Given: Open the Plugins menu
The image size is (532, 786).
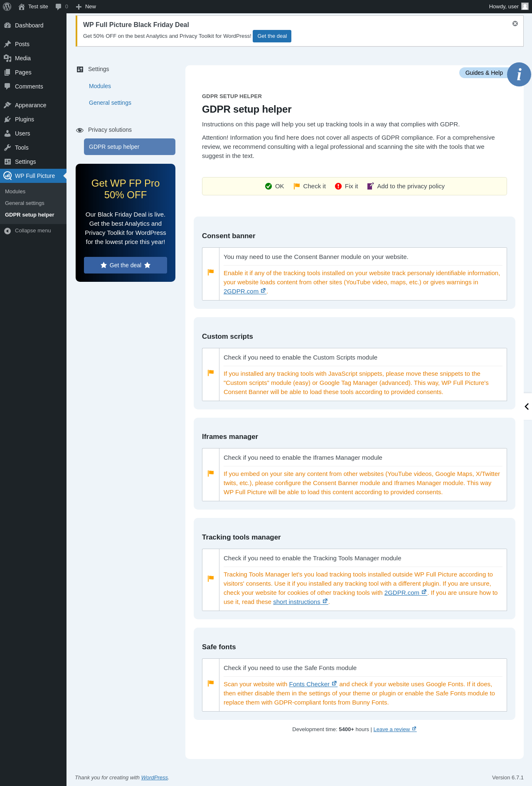Looking at the screenshot, I should pyautogui.click(x=33, y=119).
